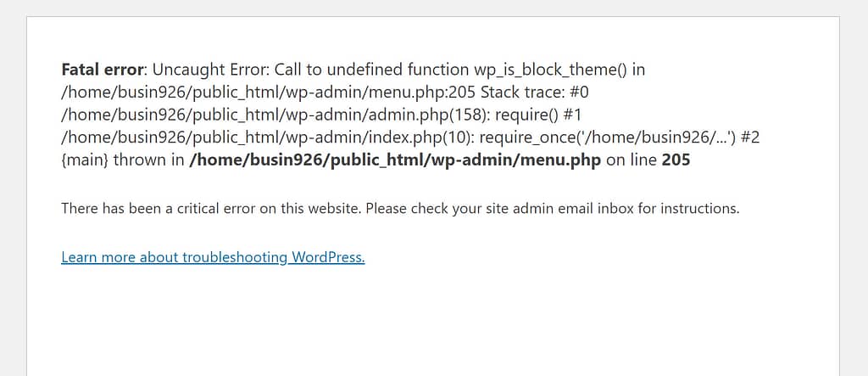Screen dimensions: 868x376
Task: Click the bold wp-admin/menu.php path
Action: pos(395,160)
